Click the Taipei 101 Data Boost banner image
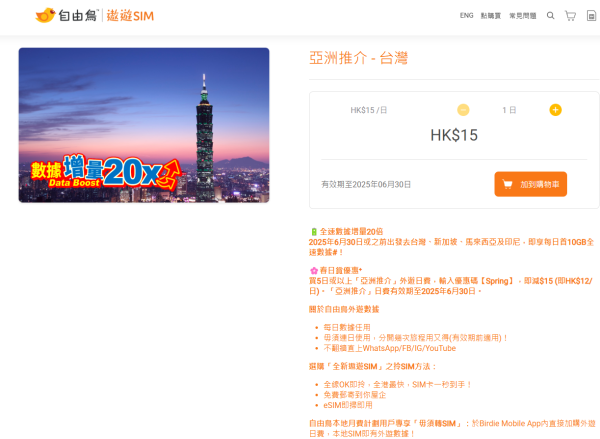600x439 pixels. [144, 125]
